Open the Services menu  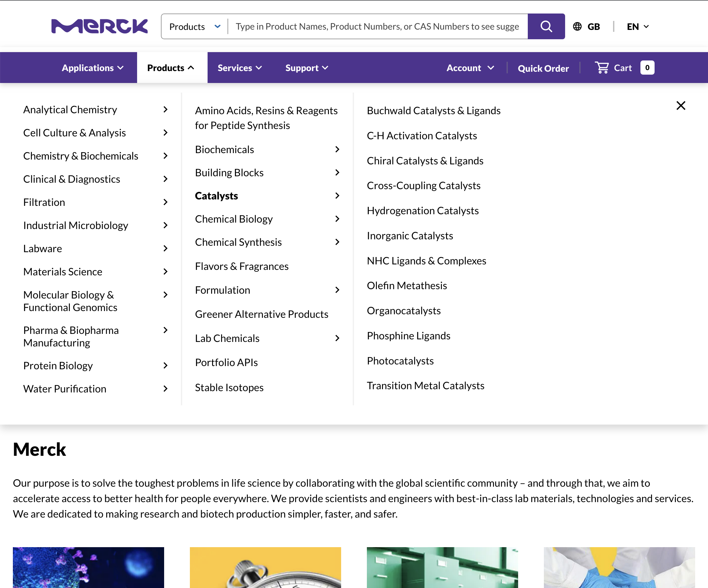pyautogui.click(x=239, y=68)
